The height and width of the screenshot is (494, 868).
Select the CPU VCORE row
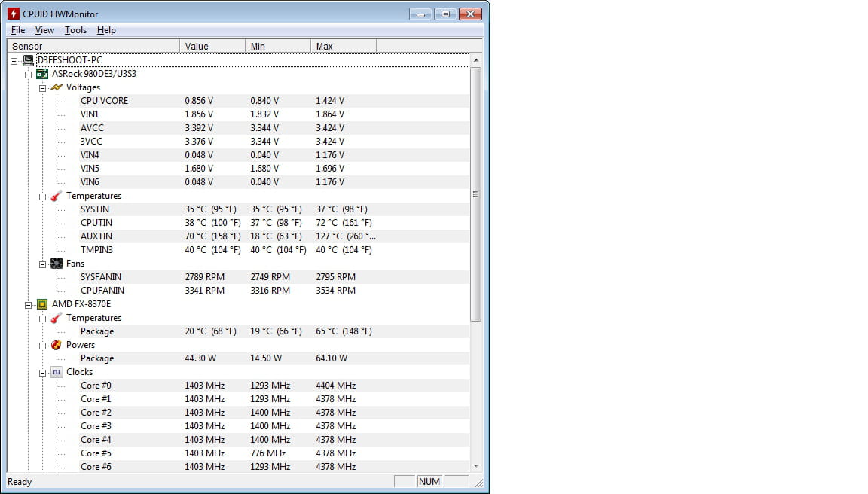(274, 101)
